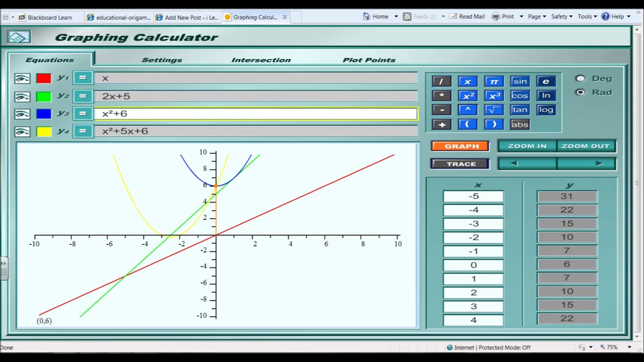Image resolution: width=644 pixels, height=362 pixels.
Task: Insert constant e from keypad
Action: click(546, 81)
